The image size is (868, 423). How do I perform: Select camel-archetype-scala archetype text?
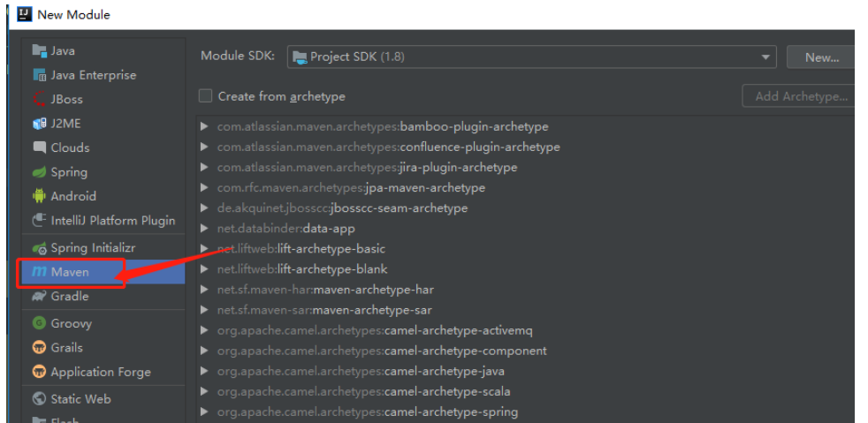coord(447,391)
